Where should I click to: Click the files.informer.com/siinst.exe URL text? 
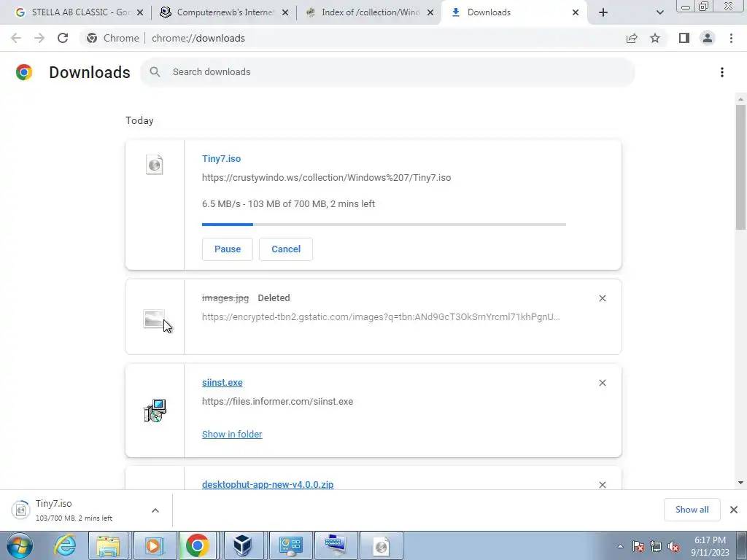click(x=277, y=402)
